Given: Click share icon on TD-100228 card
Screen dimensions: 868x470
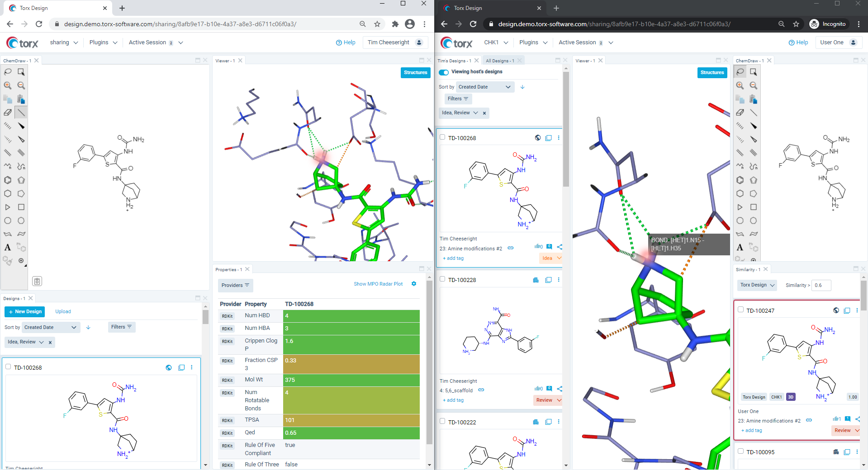Looking at the screenshot, I should pos(560,389).
